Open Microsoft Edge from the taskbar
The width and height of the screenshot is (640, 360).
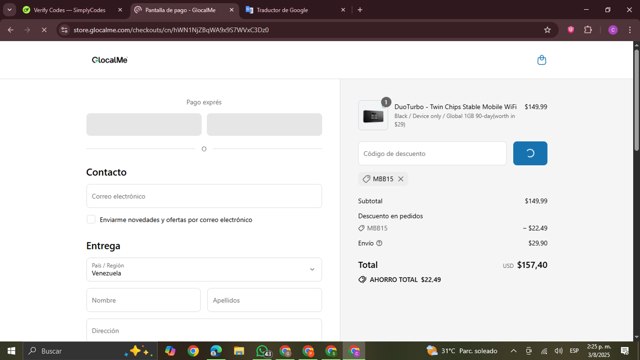(216, 351)
